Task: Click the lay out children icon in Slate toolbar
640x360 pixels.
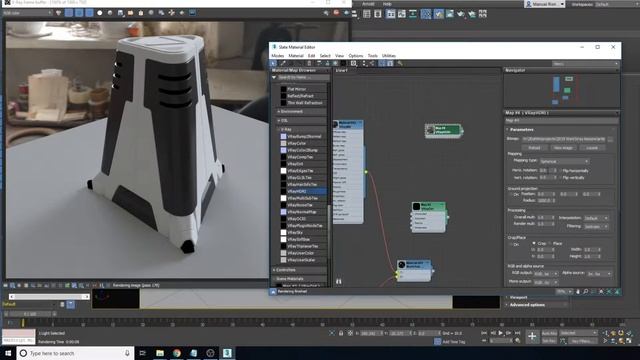Action: tap(372, 63)
